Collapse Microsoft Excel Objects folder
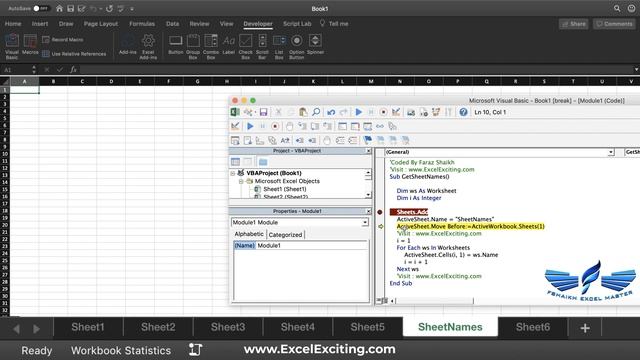This screenshot has width=640, height=360. [241, 181]
